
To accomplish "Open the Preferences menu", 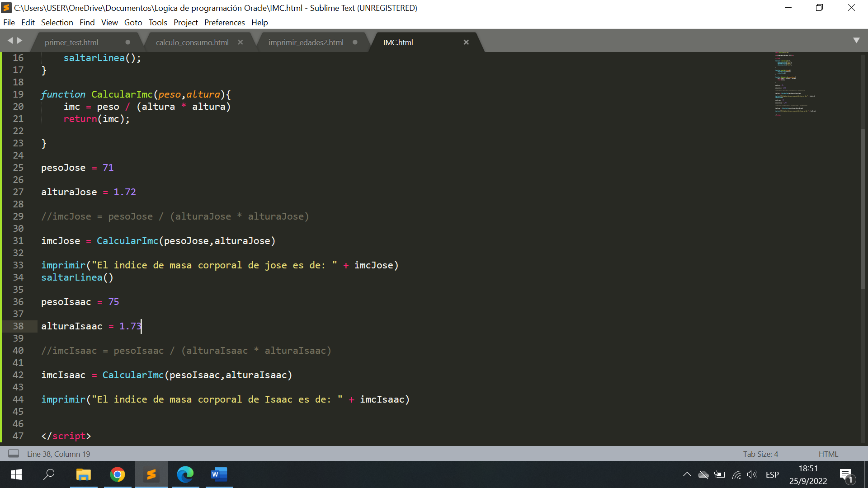I will tap(224, 23).
